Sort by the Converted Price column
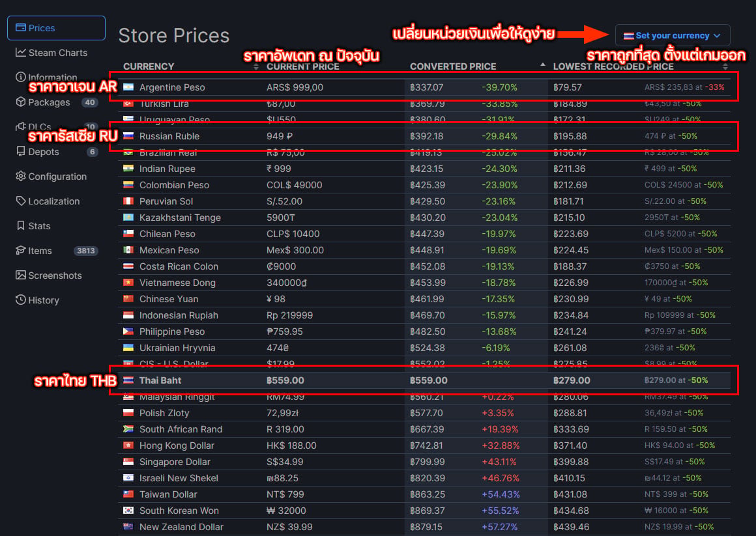 [453, 66]
